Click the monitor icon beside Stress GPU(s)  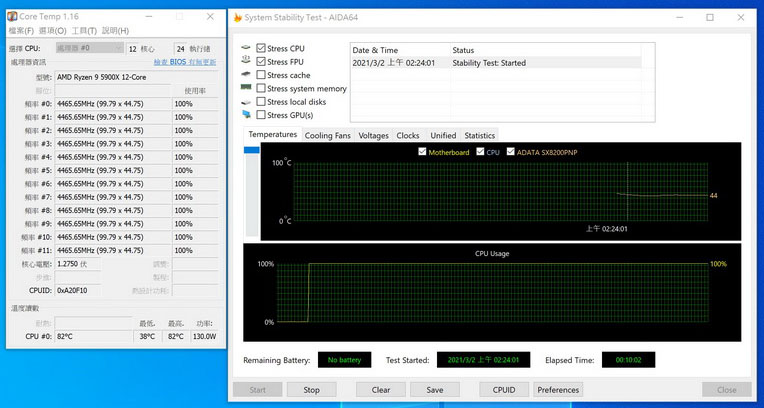pyautogui.click(x=246, y=115)
